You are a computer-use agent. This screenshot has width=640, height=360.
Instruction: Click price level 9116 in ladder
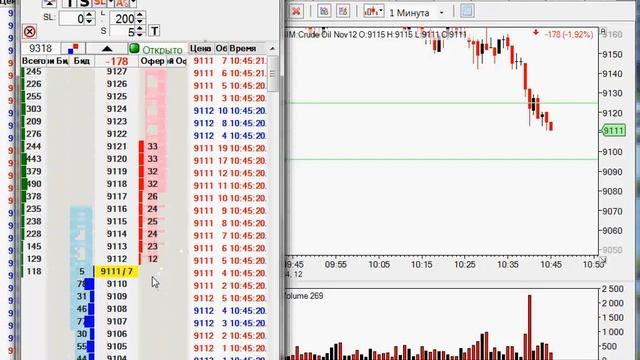117,209
